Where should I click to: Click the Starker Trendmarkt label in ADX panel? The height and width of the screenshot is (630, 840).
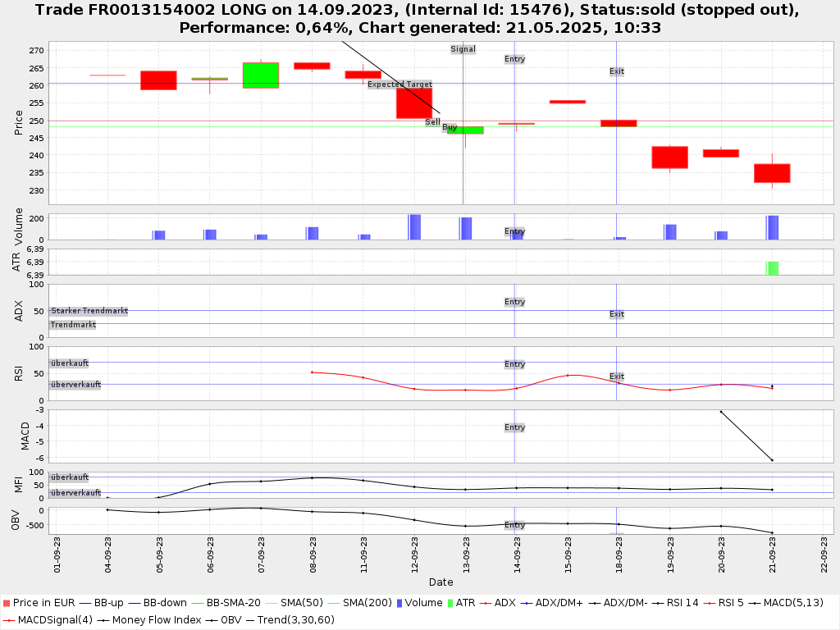coord(89,312)
